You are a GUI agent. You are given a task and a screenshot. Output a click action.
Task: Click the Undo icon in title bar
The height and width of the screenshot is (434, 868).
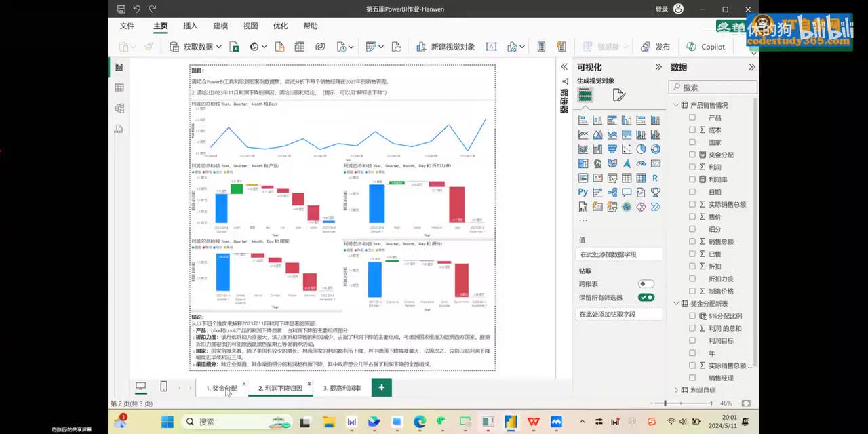click(x=136, y=9)
